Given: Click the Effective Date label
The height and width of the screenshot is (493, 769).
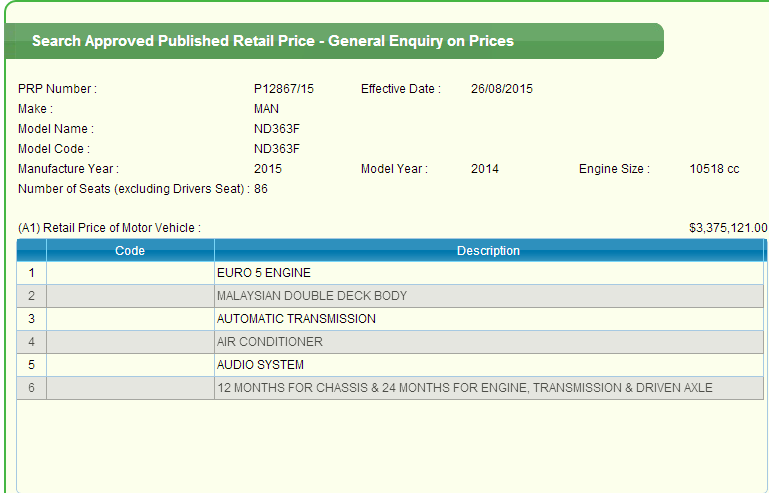Looking at the screenshot, I should 401,89.
